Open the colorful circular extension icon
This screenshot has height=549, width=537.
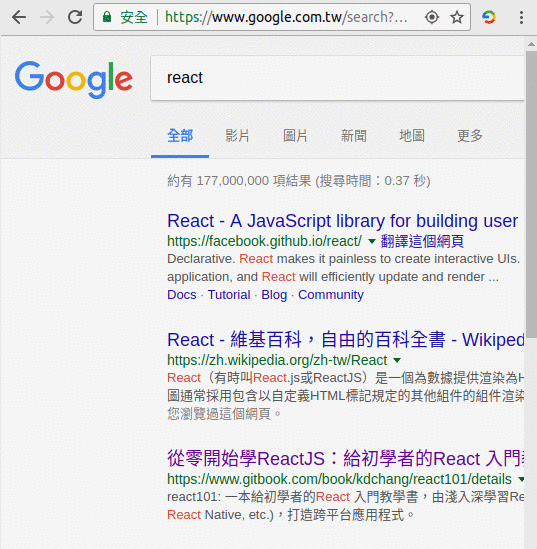pyautogui.click(x=489, y=17)
